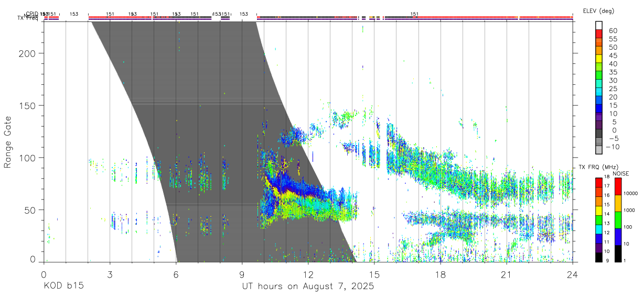Select the '1000' label on NOISE scale
644x297 pixels.
pos(630,210)
